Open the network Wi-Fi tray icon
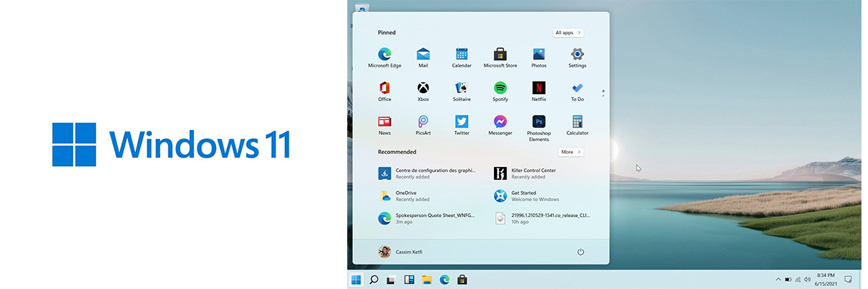 (x=798, y=280)
